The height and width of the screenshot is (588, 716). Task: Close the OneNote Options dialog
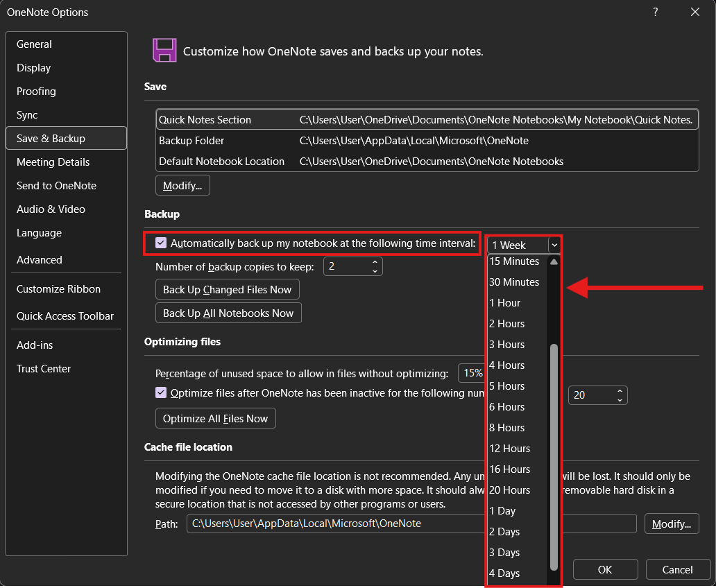pyautogui.click(x=695, y=12)
